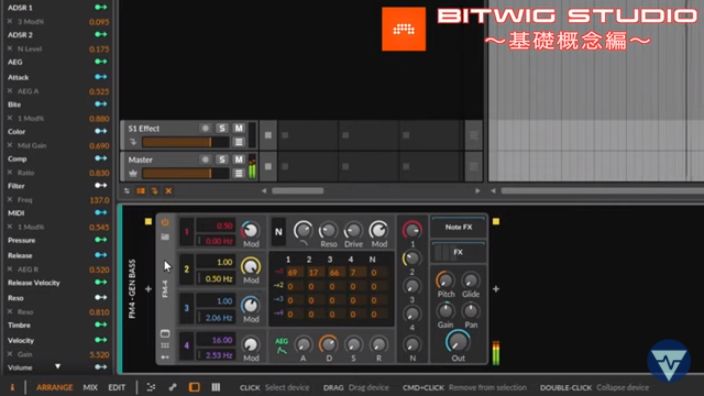704x396 pixels.
Task: Switch to the MIX view
Action: 90,387
